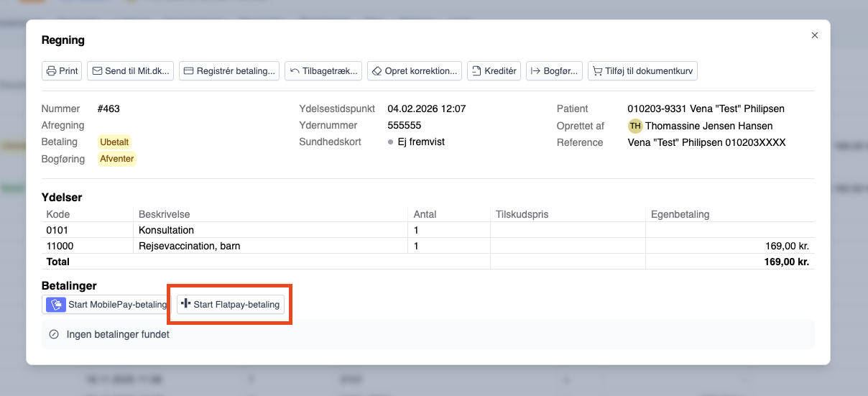Start Flatpay-betaling payment
The height and width of the screenshot is (396, 868).
click(x=231, y=305)
